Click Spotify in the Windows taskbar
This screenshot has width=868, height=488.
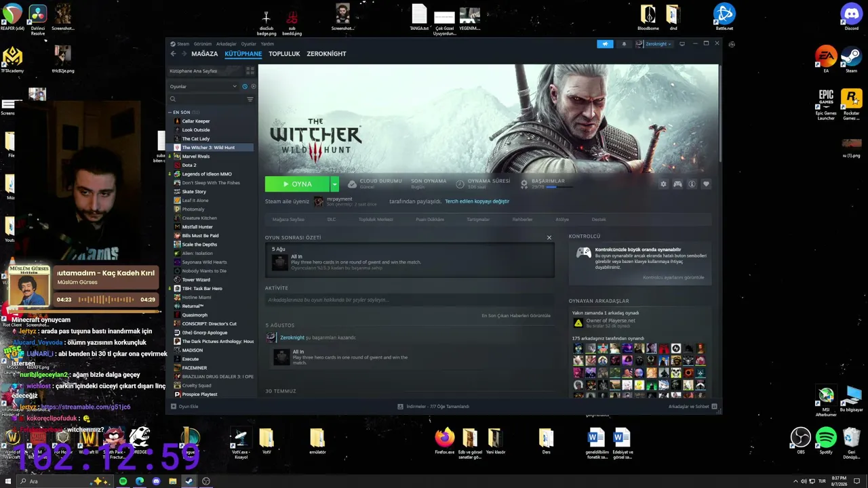pos(123,481)
